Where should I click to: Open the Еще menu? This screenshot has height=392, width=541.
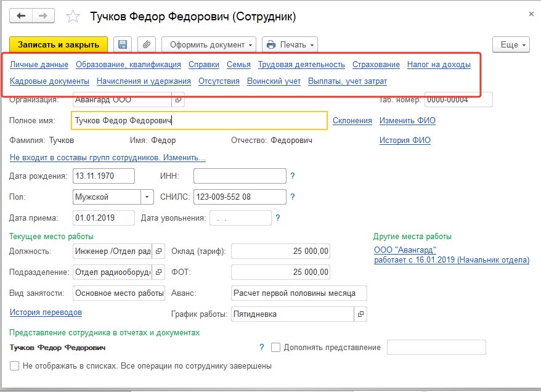pyautogui.click(x=511, y=45)
